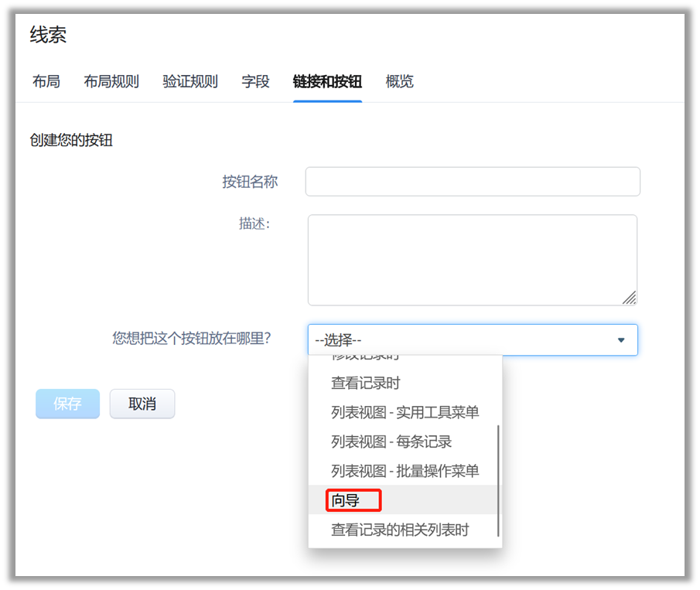Select the highlighted 向导 option

tap(346, 500)
